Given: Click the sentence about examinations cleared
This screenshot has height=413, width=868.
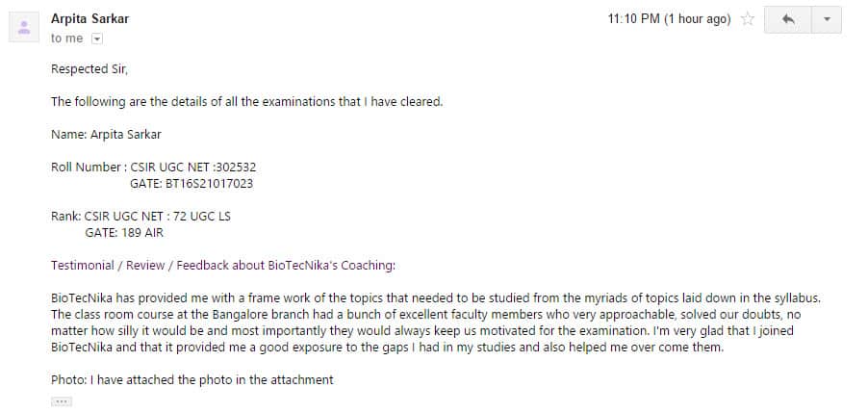Looking at the screenshot, I should point(247,102).
